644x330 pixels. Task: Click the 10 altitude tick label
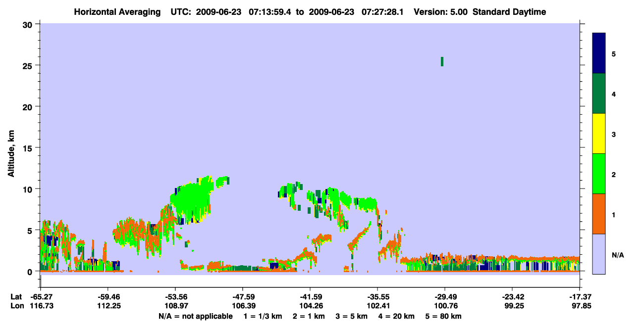pyautogui.click(x=29, y=189)
